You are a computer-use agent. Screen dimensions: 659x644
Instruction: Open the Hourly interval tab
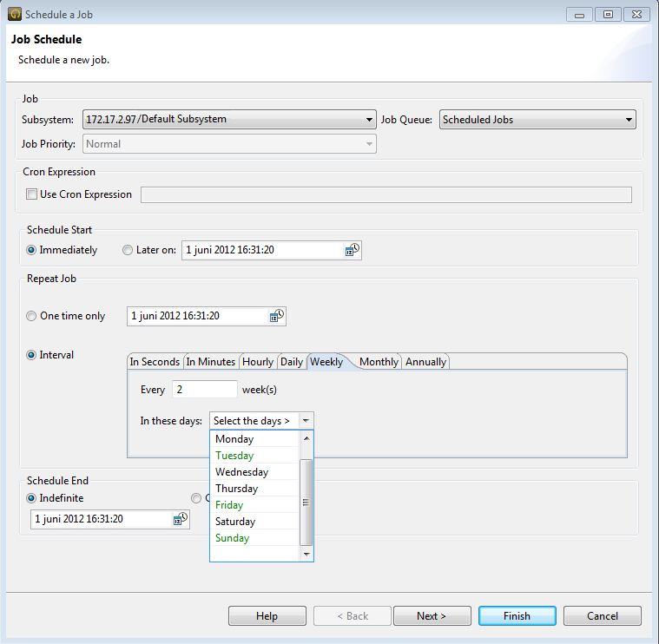pyautogui.click(x=258, y=362)
